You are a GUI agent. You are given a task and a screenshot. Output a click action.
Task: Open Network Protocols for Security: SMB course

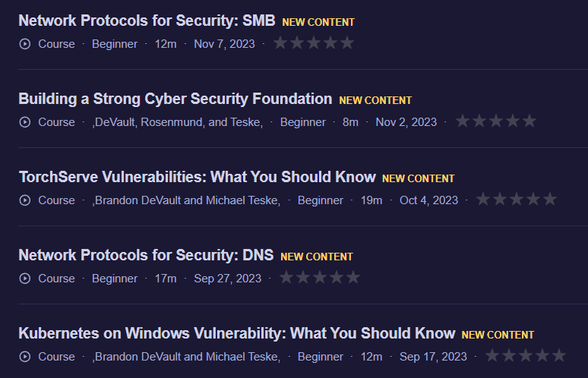coord(147,20)
